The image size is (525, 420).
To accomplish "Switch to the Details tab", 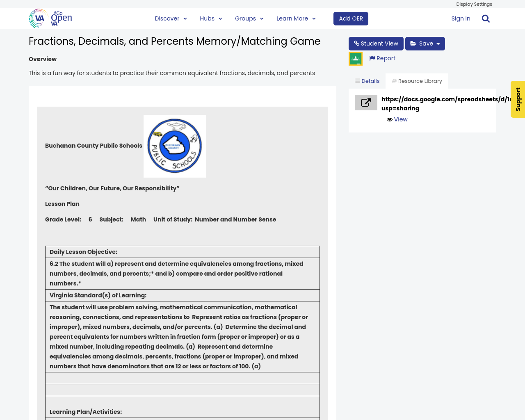I will 367,81.
